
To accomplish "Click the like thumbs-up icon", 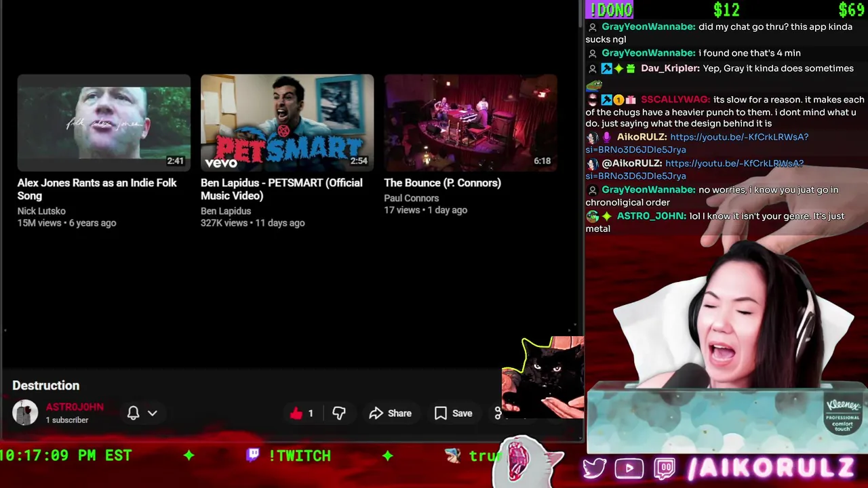I will (x=296, y=413).
